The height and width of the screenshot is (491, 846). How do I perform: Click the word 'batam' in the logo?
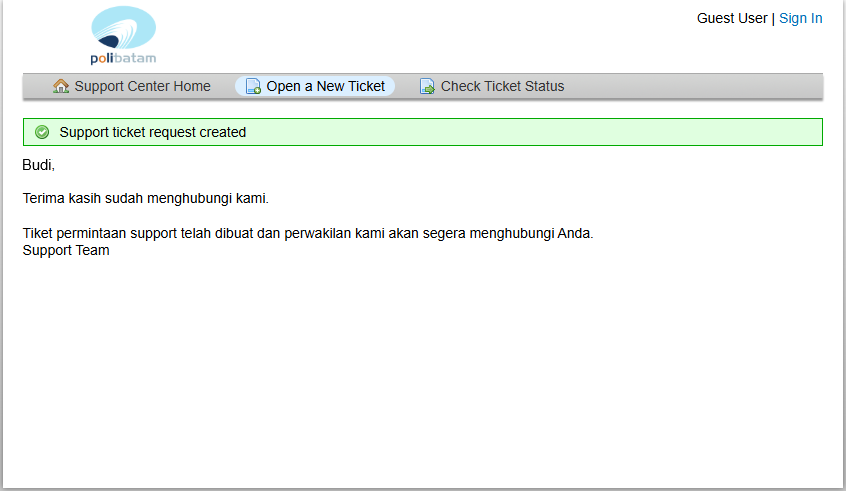tap(135, 58)
